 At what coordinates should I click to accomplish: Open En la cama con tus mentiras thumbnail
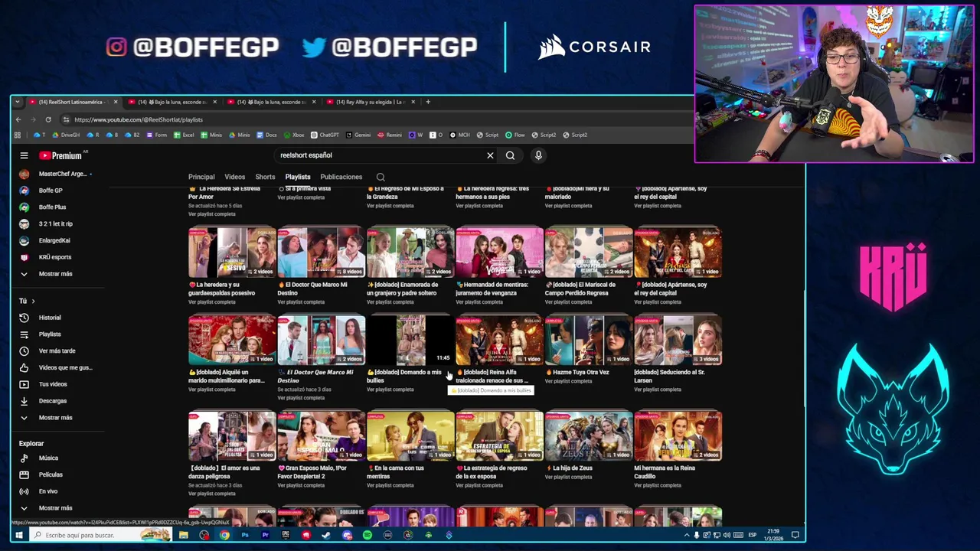[x=410, y=436]
